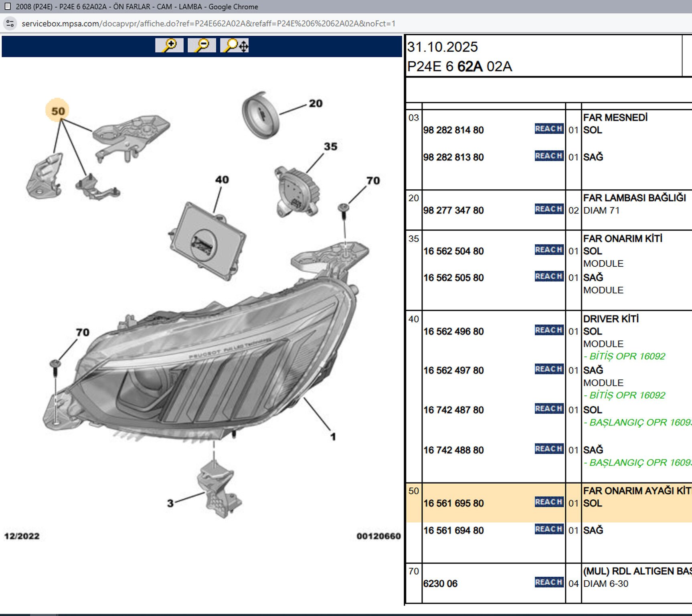Click REACH badge for part 16 742 488 80
This screenshot has width=692, height=616.
(549, 449)
